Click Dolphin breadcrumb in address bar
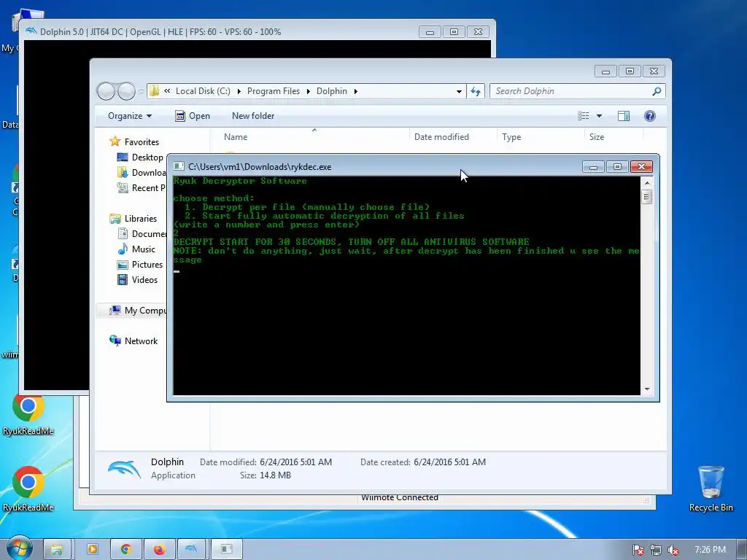Image resolution: width=747 pixels, height=560 pixels. [x=332, y=91]
